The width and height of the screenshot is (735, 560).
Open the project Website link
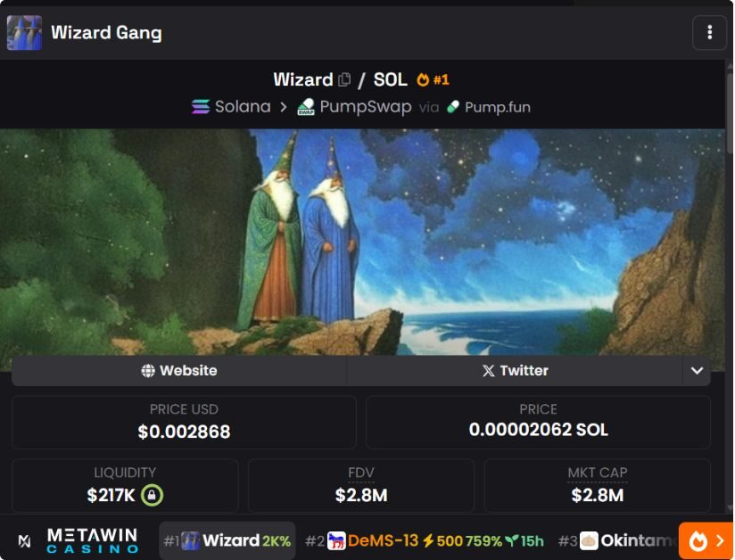(179, 371)
